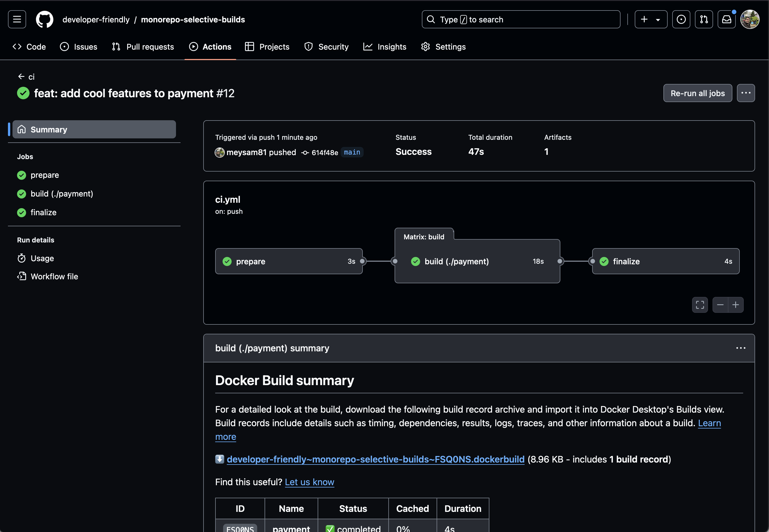Expand the create new plus dropdown
This screenshot has width=769, height=532.
651,19
